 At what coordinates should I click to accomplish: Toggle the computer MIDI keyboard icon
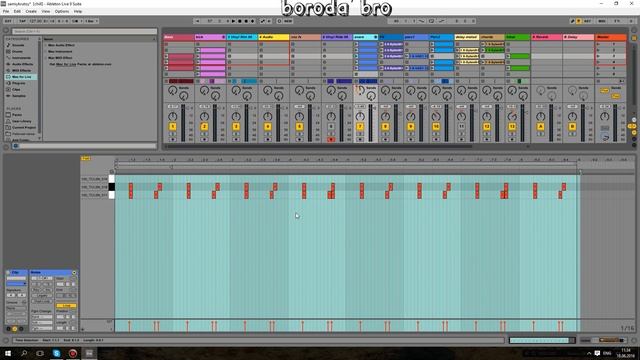(x=579, y=21)
